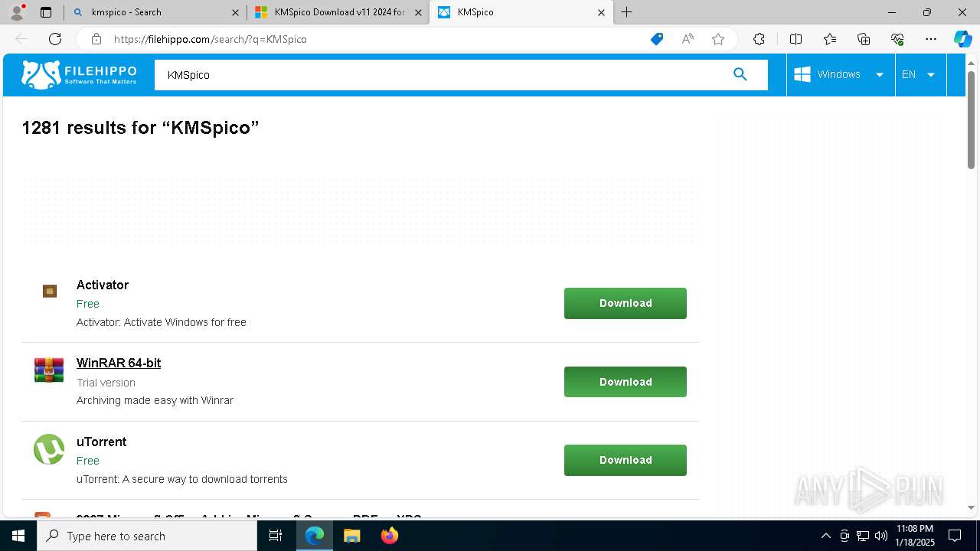Click the FileHippo search magnifier icon
Image resolution: width=980 pixels, height=551 pixels.
[x=740, y=74]
